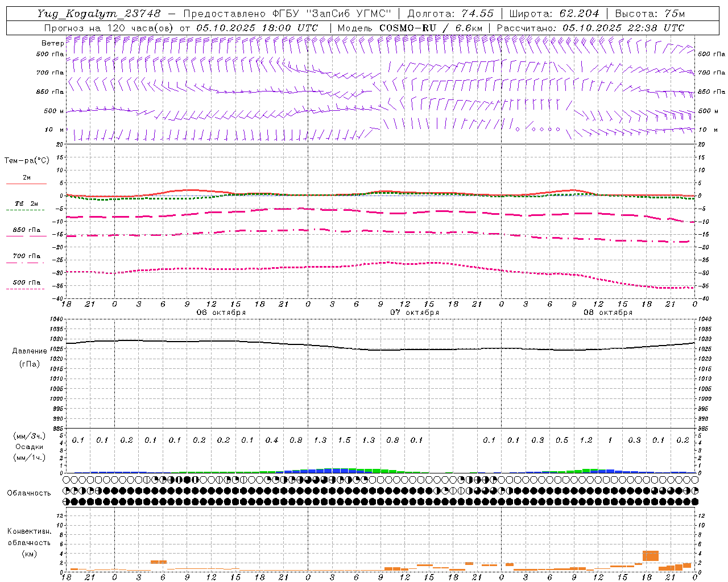Click the 06 октября date label
This screenshot has width=728, height=582.
pyautogui.click(x=221, y=313)
